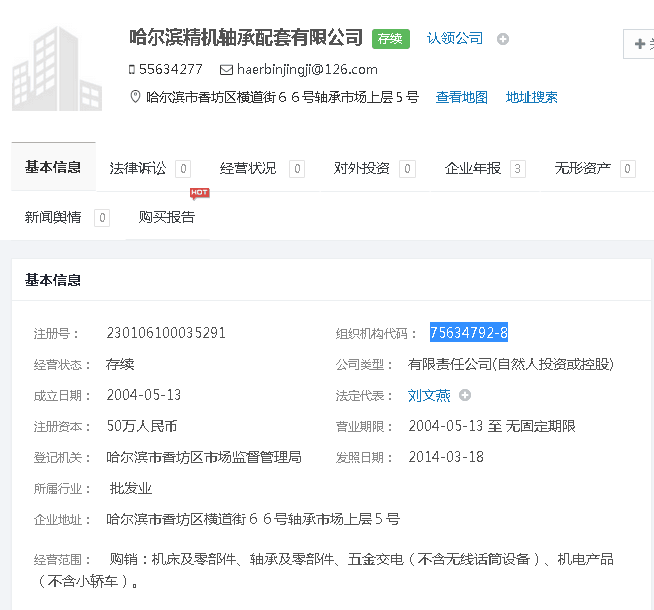The height and width of the screenshot is (610, 654).
Task: Click the green 存续 status badge
Action: pos(391,39)
